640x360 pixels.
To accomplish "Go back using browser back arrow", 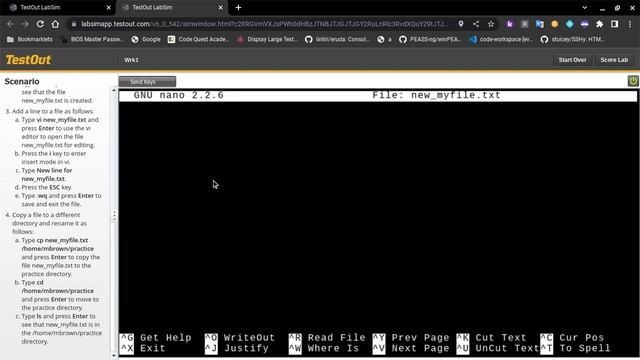I will [x=10, y=24].
